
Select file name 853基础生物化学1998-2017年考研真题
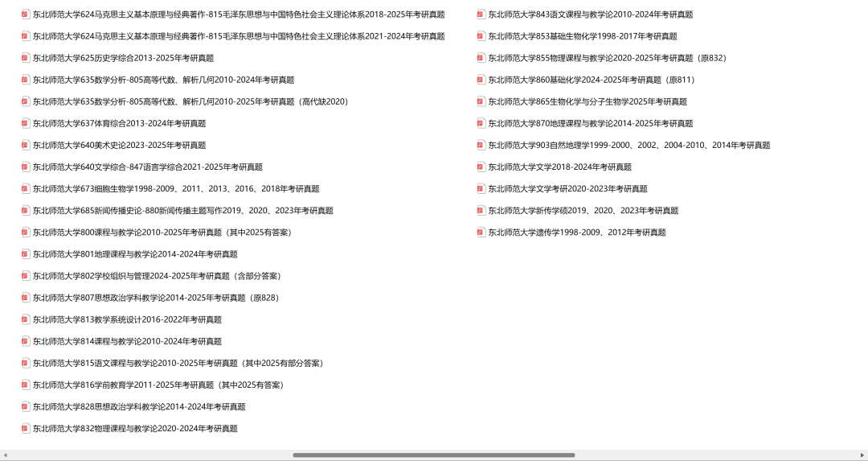click(583, 36)
